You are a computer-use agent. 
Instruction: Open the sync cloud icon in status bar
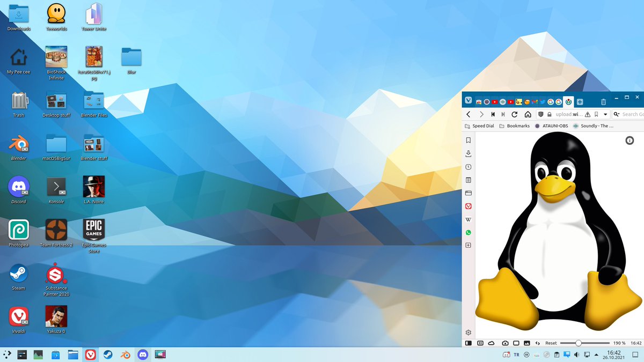491,343
